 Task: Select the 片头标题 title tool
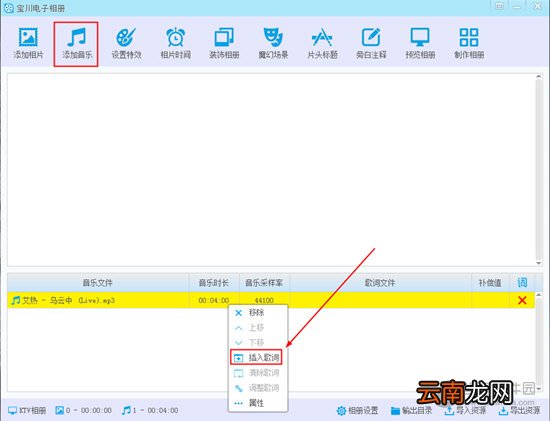[322, 44]
